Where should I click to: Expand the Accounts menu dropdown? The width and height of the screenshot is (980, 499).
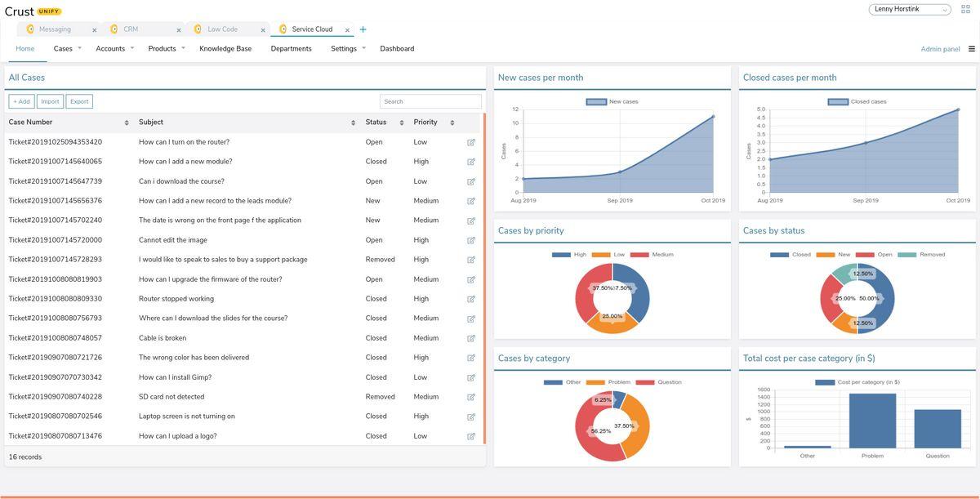point(131,48)
